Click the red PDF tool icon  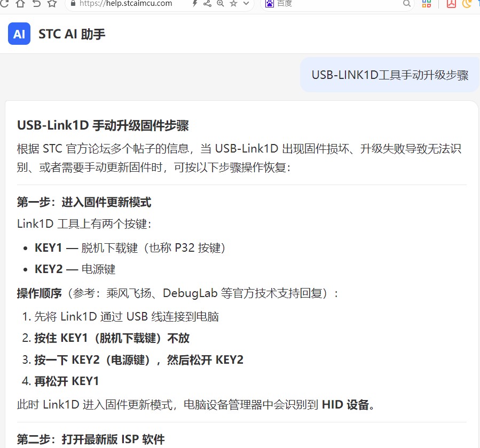tap(451, 3)
